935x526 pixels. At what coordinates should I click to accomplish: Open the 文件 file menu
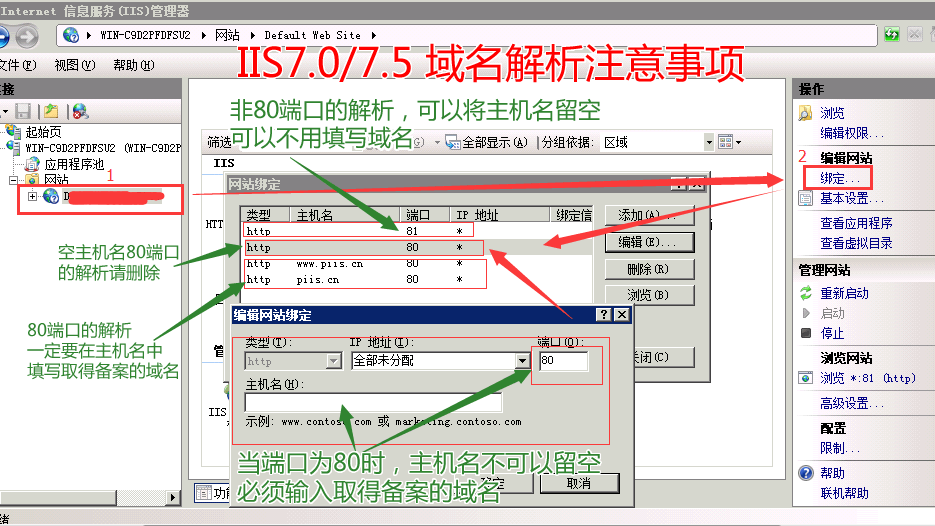click(x=17, y=65)
